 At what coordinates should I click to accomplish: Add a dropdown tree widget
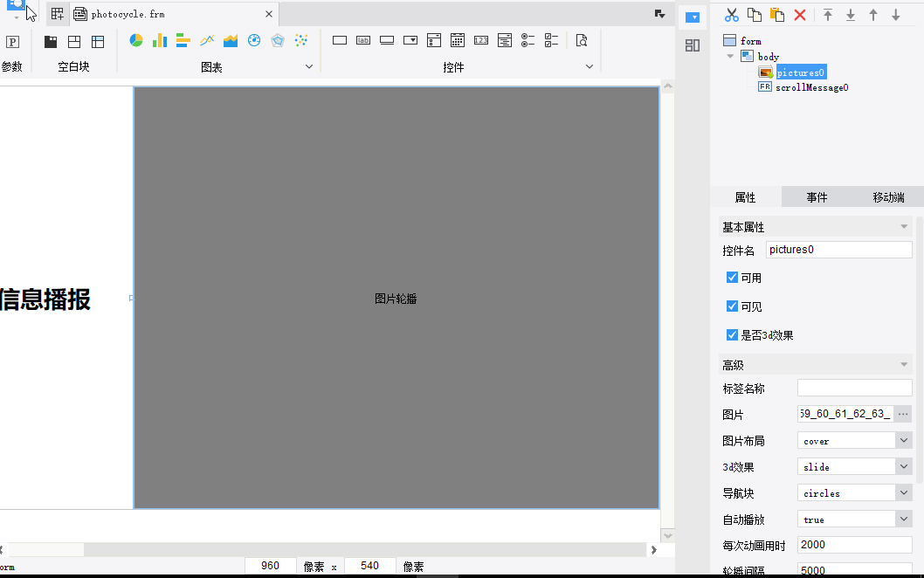434,40
